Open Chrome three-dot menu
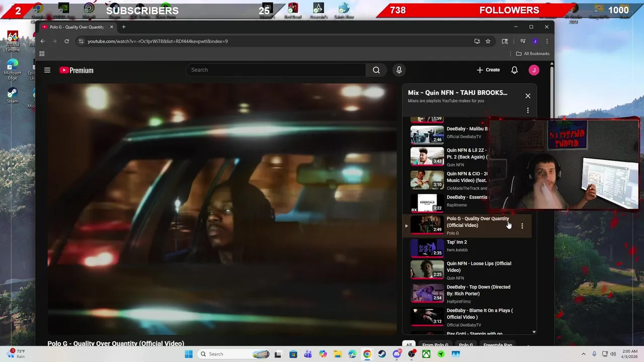Viewport: 644px width, 362px height. 547,41
